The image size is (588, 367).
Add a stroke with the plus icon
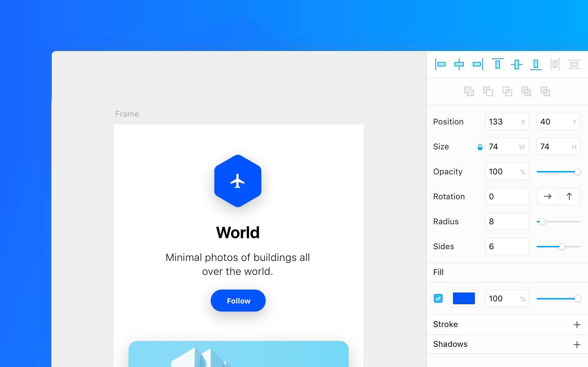pos(577,325)
